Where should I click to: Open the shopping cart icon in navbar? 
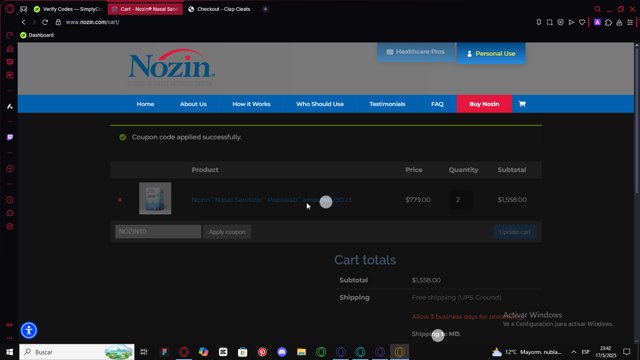click(522, 104)
